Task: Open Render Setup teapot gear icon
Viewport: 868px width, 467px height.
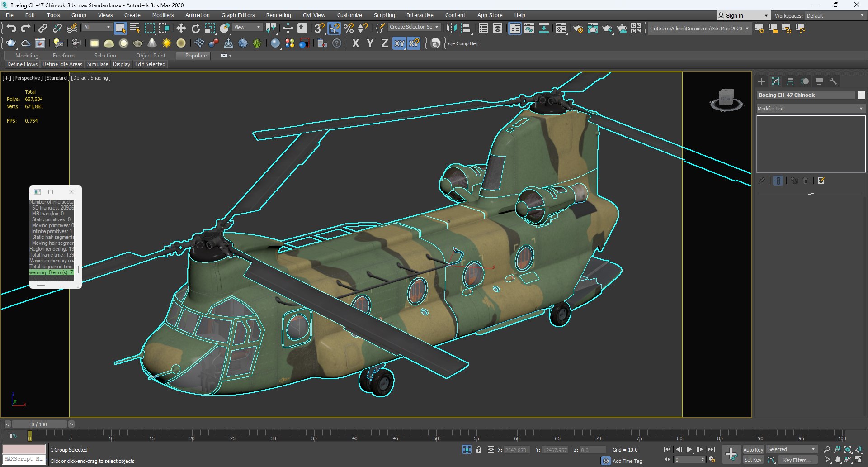Action: 578,29
